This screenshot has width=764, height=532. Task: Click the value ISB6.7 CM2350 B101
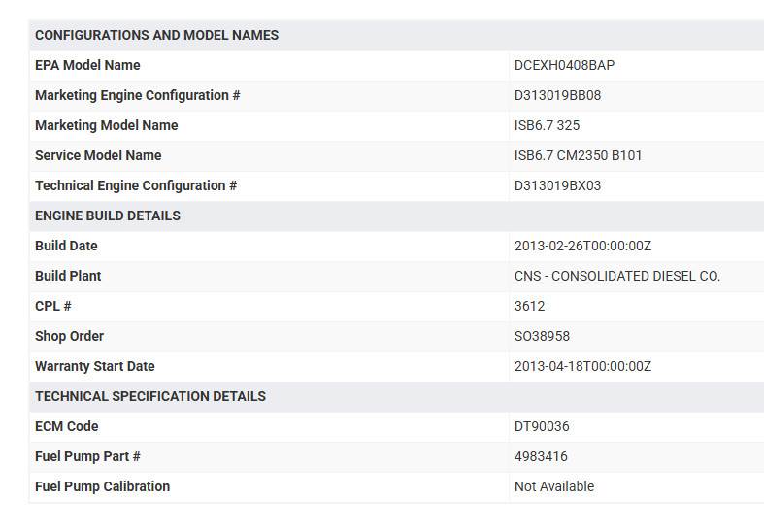[x=578, y=156]
